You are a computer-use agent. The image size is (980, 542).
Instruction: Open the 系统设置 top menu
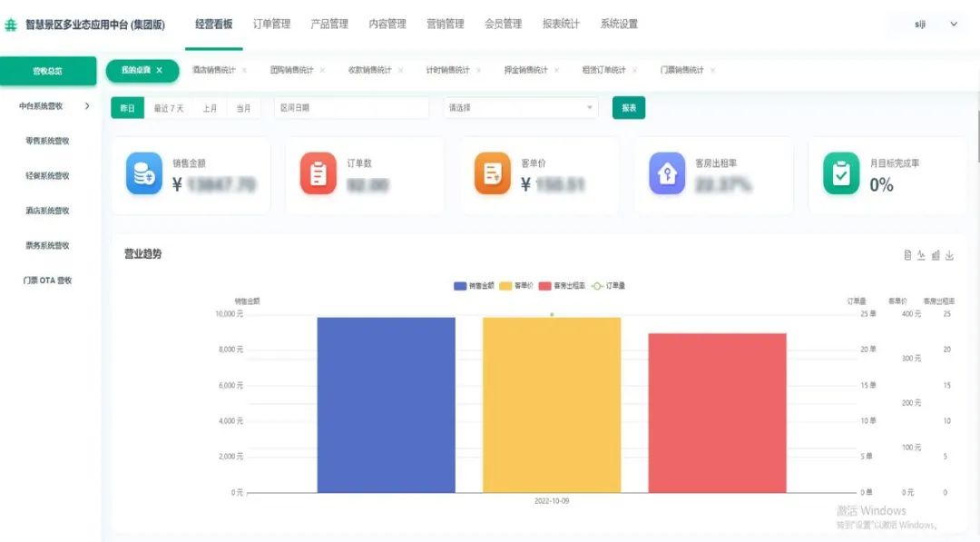[620, 25]
